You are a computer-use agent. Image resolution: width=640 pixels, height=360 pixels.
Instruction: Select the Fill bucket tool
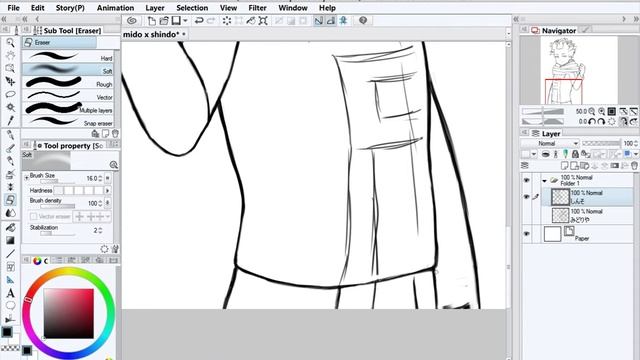(x=10, y=228)
